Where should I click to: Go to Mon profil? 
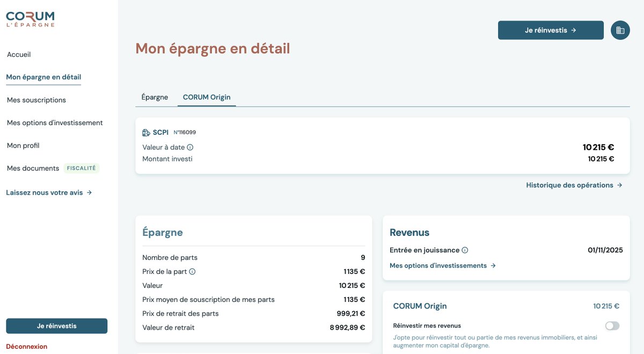[23, 146]
